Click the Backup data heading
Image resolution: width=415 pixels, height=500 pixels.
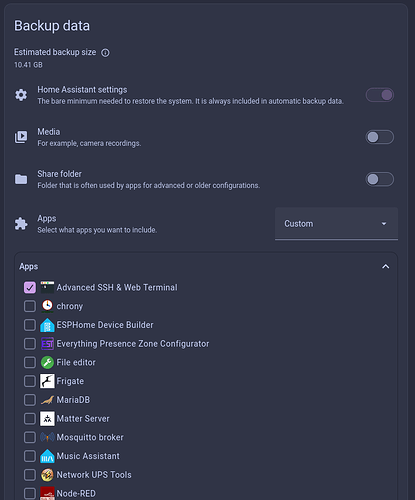pyautogui.click(x=52, y=26)
